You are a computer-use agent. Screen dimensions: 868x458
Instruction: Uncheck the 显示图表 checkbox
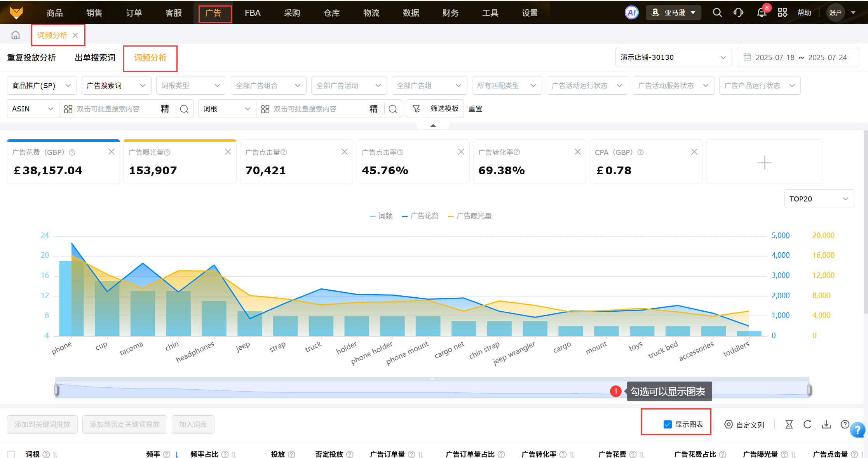click(x=668, y=425)
